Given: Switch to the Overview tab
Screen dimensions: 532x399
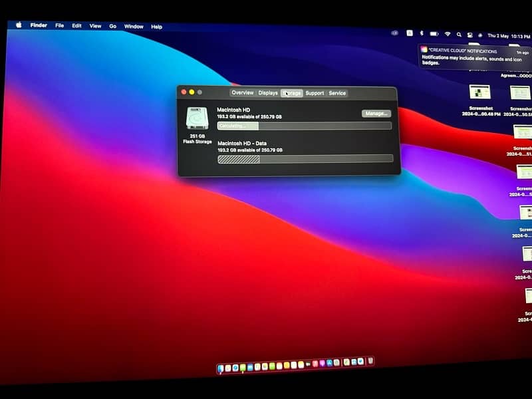Looking at the screenshot, I should click(x=242, y=93).
